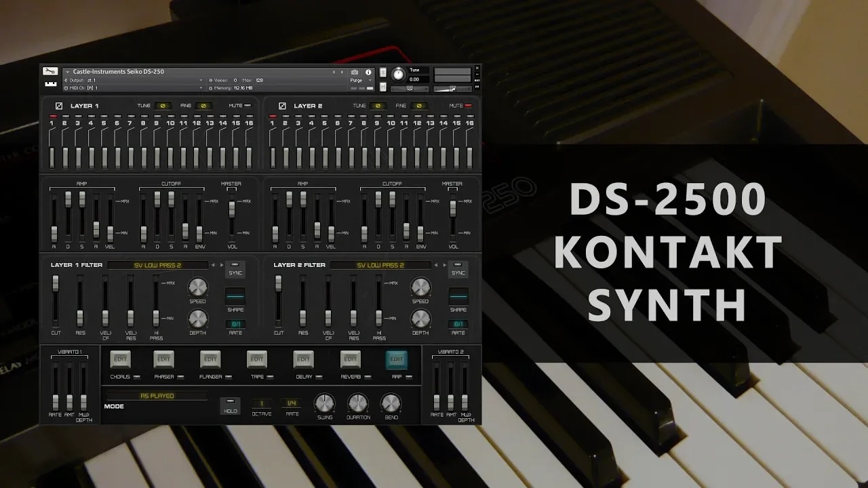Click the instrument info icon

(368, 72)
